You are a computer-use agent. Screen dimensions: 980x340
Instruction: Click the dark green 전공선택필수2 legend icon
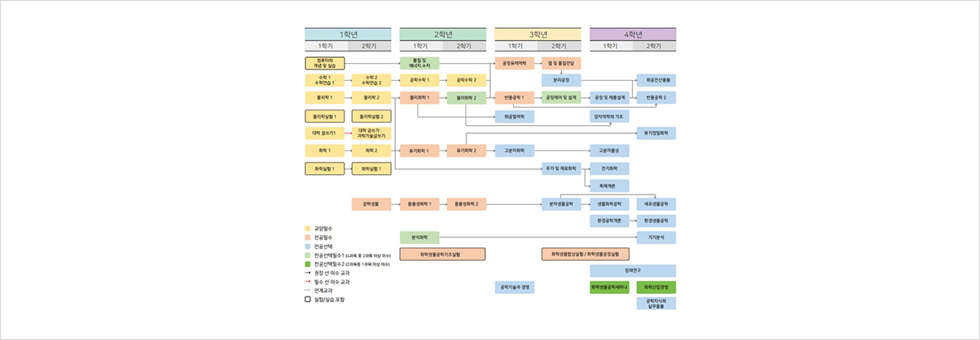point(308,264)
